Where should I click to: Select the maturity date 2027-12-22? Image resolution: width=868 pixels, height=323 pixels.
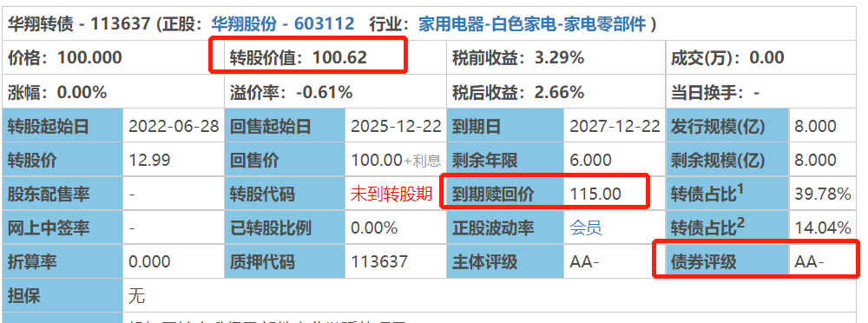615,126
